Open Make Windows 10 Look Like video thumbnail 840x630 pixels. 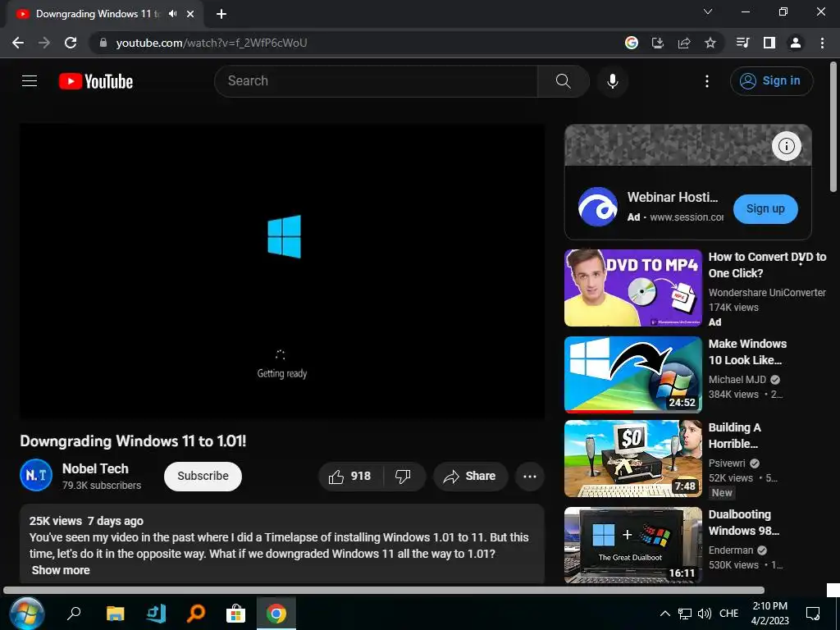pos(632,374)
